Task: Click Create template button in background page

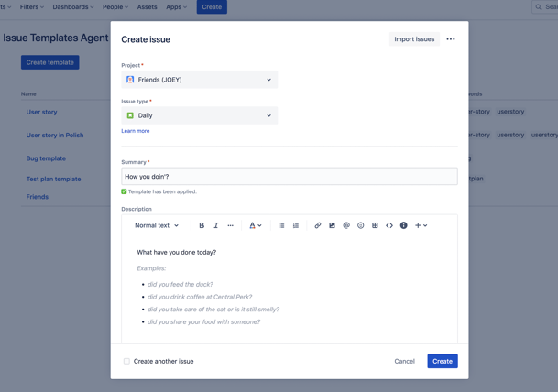Action: [x=50, y=62]
